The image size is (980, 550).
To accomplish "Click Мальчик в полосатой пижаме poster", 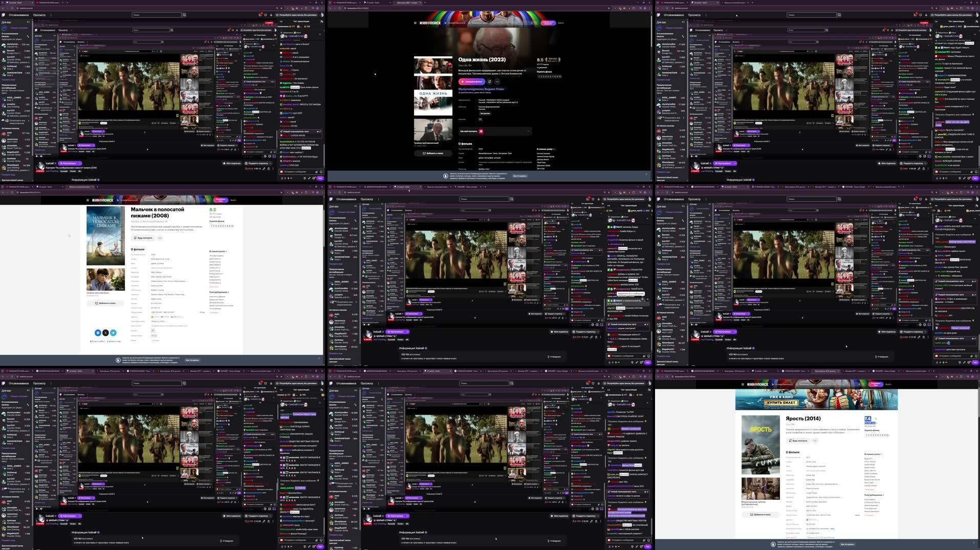I will [105, 235].
